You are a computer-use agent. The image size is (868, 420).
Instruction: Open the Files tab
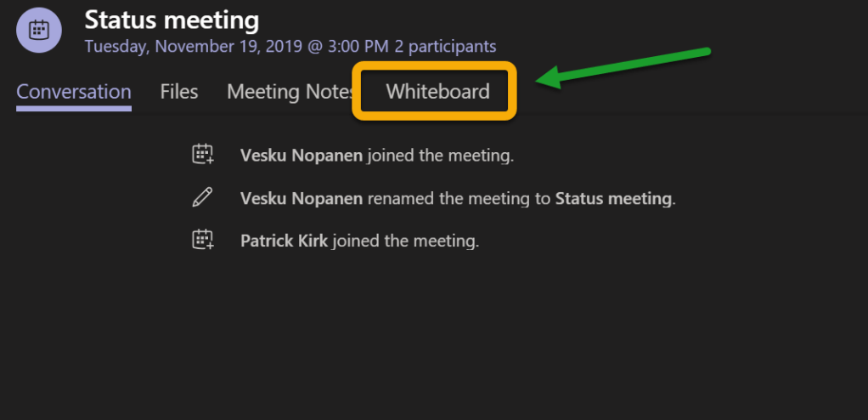pos(179,92)
